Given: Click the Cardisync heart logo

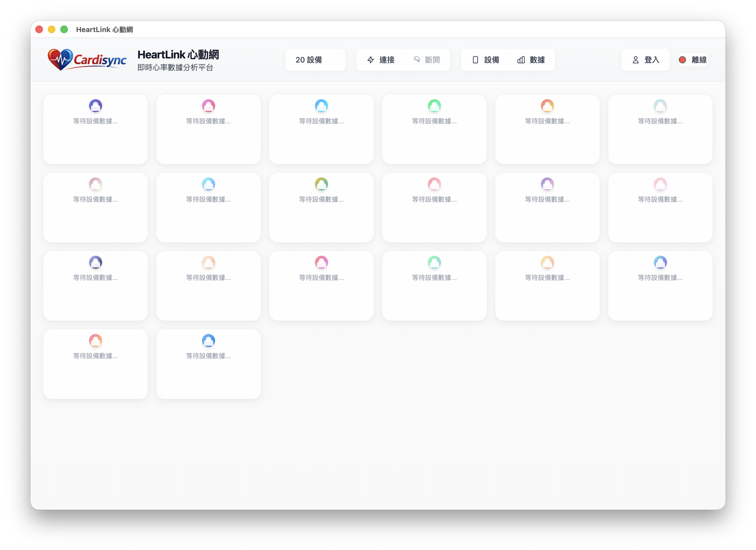Looking at the screenshot, I should point(60,59).
